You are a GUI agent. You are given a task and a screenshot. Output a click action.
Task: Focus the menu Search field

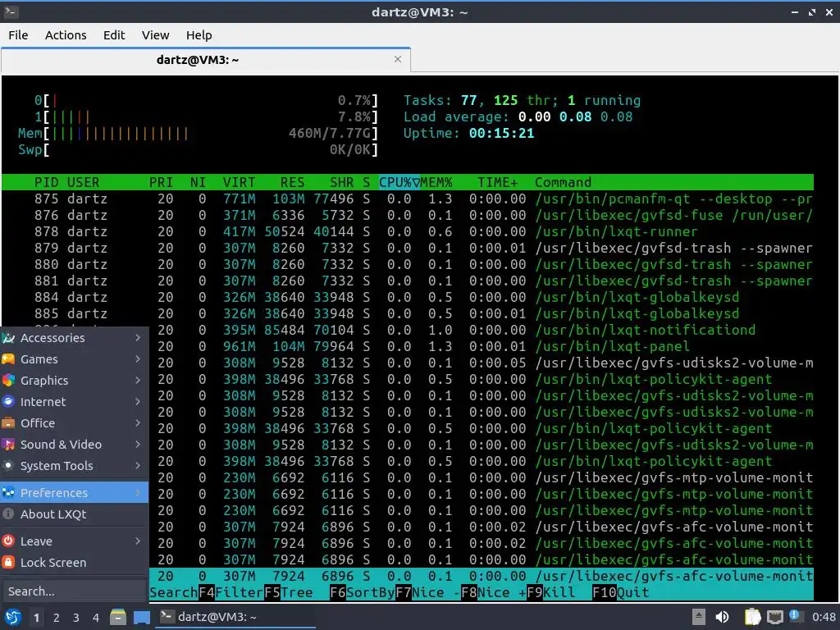tap(74, 591)
